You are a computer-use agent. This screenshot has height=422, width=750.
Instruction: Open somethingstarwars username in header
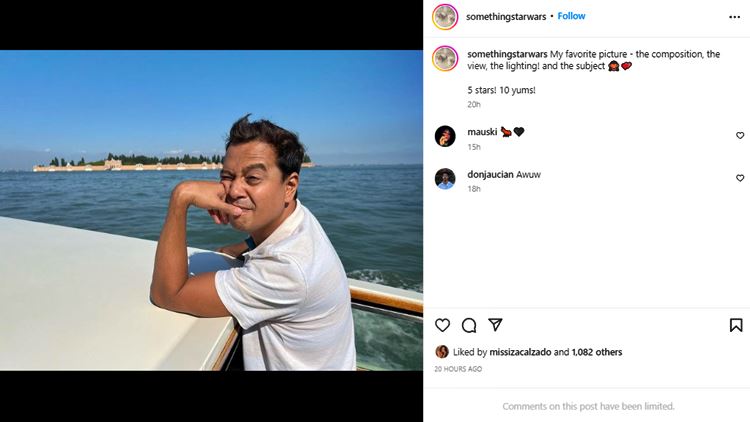click(x=506, y=16)
